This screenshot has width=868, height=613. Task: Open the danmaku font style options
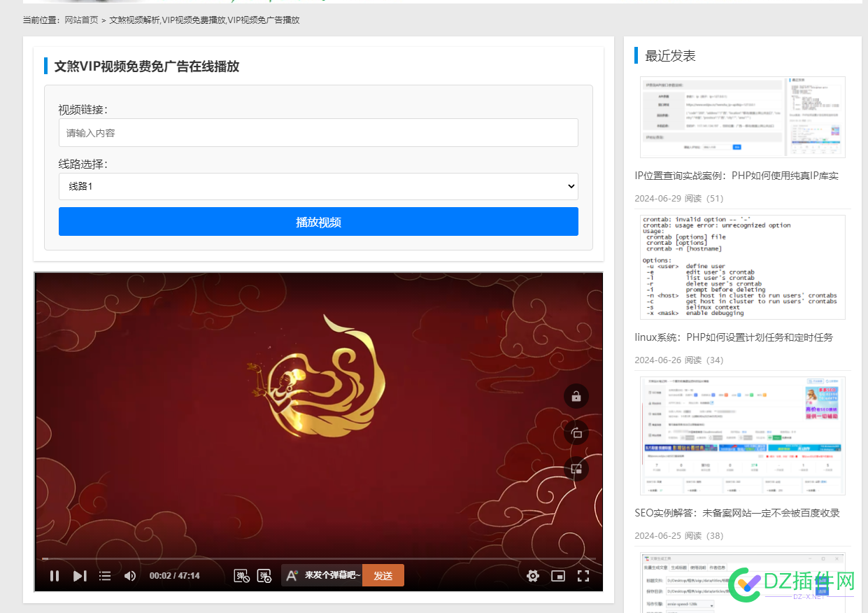tap(292, 575)
